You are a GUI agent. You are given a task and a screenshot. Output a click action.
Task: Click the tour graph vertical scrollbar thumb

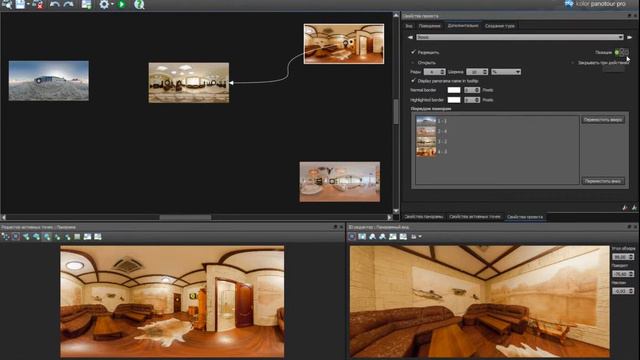pyautogui.click(x=396, y=112)
